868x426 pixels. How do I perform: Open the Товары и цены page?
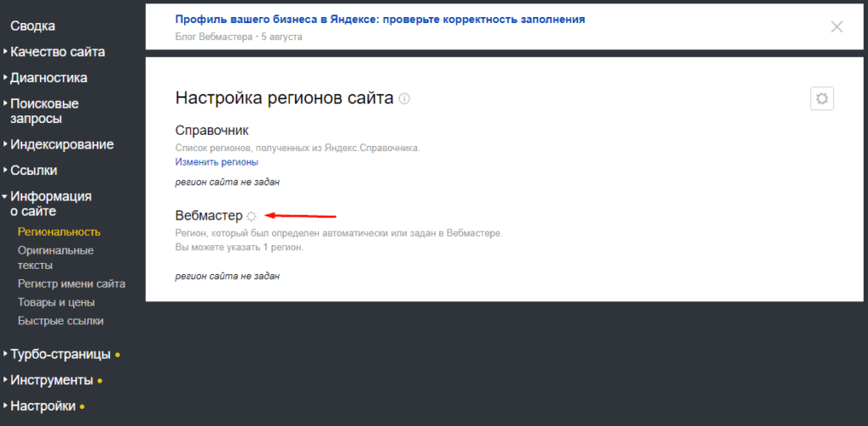pyautogui.click(x=56, y=302)
